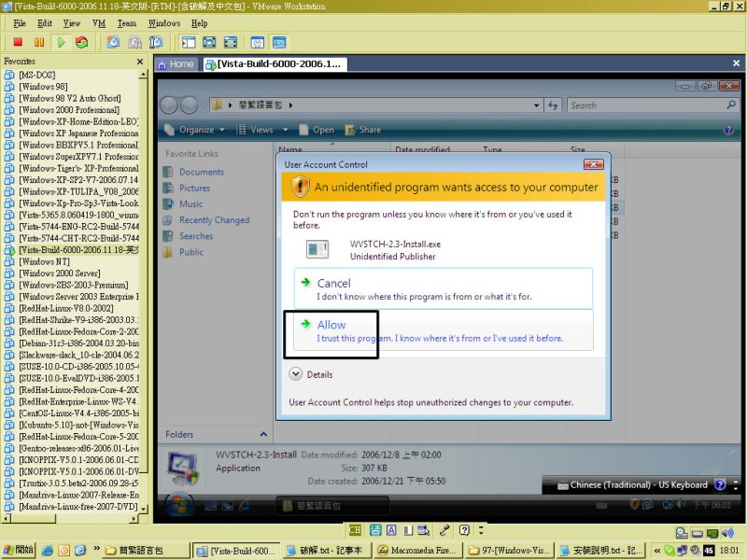This screenshot has height=560, width=747.
Task: Click the green Power On play button
Action: click(x=61, y=42)
